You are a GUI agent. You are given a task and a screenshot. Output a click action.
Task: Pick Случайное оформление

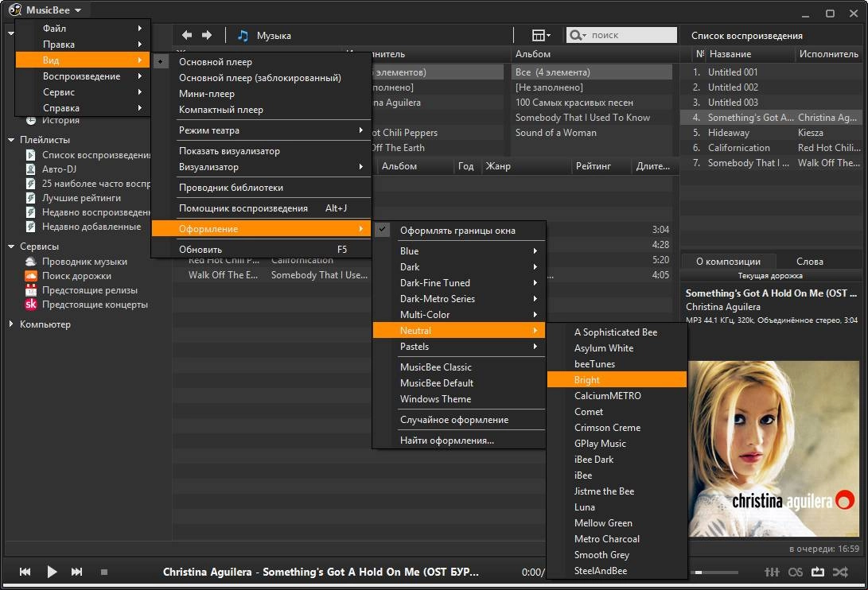[459, 420]
